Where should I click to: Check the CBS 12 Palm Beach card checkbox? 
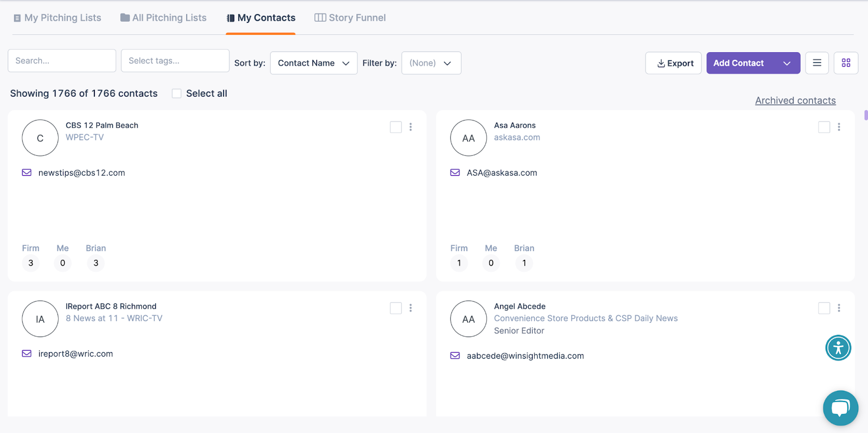(x=396, y=127)
